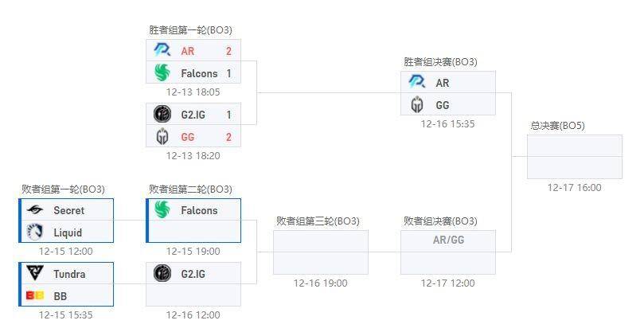Click the empty losers' round three match box

pyautogui.click(x=320, y=252)
